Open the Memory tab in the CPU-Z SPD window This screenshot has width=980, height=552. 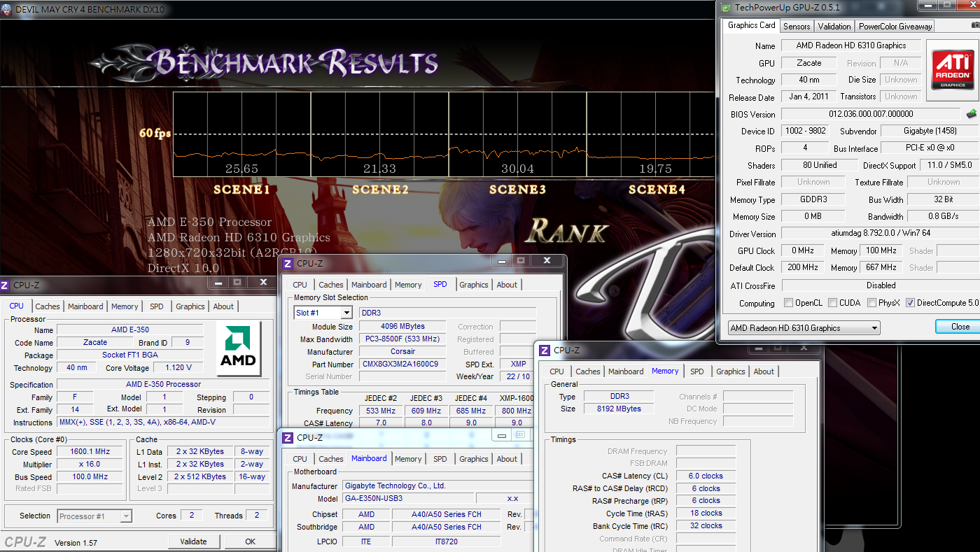[x=408, y=285]
